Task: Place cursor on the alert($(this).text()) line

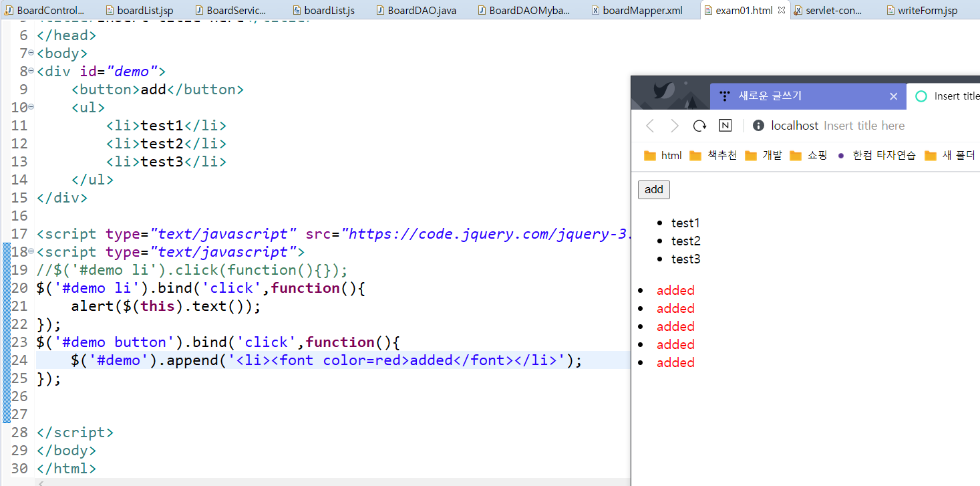Action: [166, 306]
